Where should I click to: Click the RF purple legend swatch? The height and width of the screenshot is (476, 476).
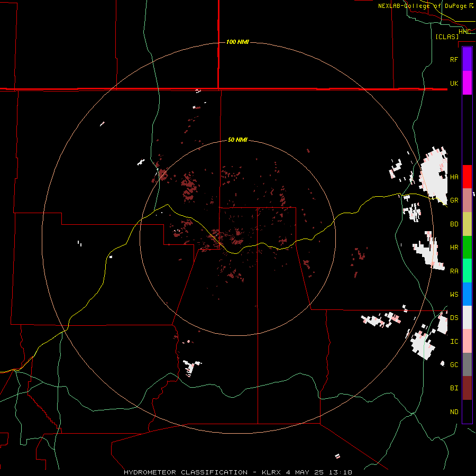tap(467, 59)
